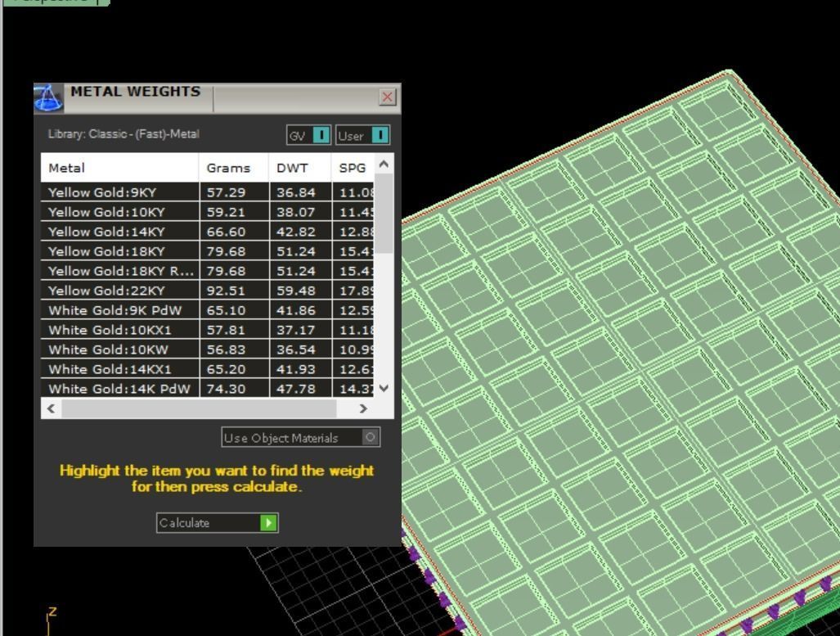Click the Metal Weights scale icon
Screen dimensions: 840x636
[48, 98]
